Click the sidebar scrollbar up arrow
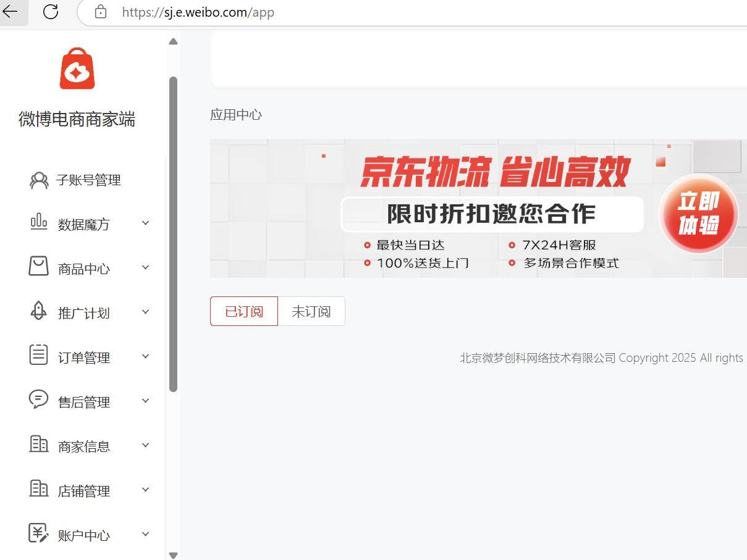Viewport: 747px width, 560px height. 173,41
